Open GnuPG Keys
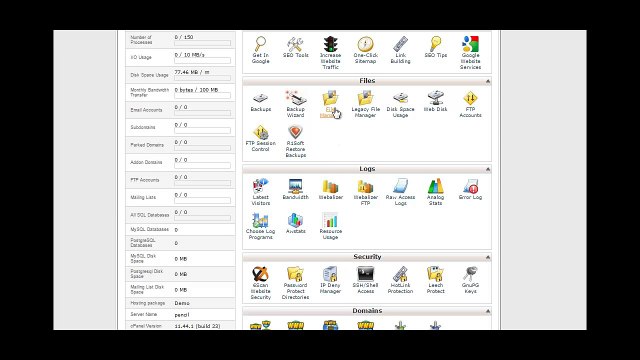The height and width of the screenshot is (360, 640). click(470, 280)
